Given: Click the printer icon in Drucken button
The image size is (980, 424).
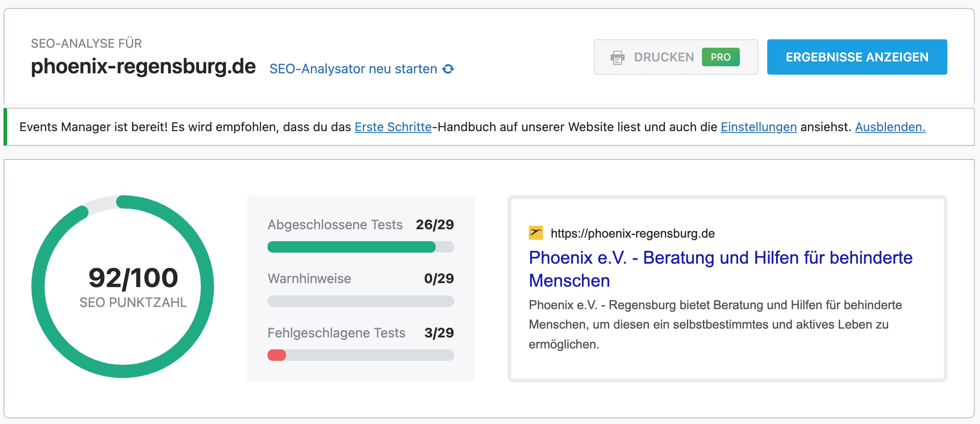Looking at the screenshot, I should (617, 57).
